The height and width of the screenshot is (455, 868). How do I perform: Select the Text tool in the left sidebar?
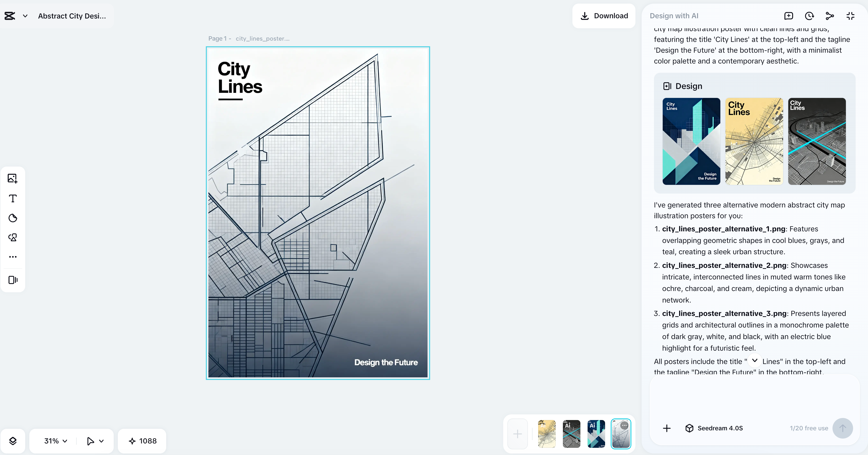12,198
